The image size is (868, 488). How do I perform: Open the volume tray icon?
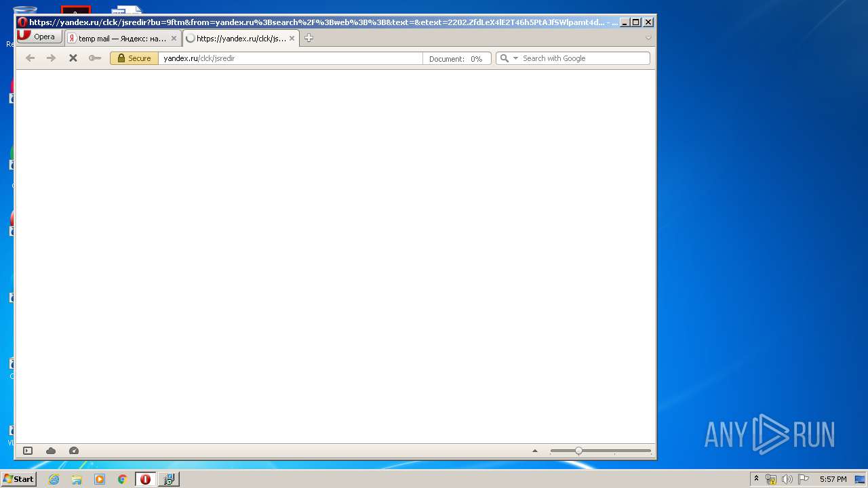787,479
